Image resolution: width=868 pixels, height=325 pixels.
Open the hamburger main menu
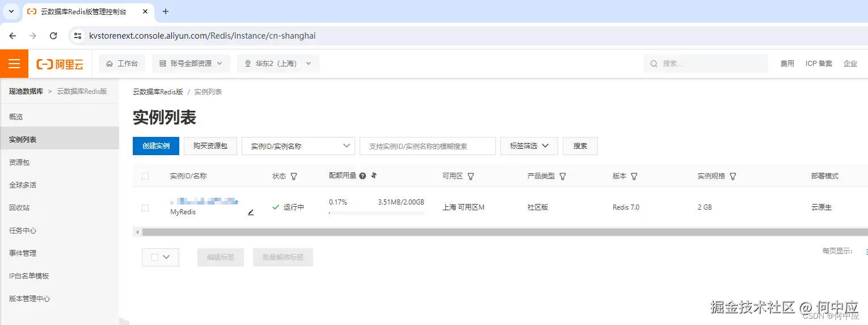click(x=14, y=64)
